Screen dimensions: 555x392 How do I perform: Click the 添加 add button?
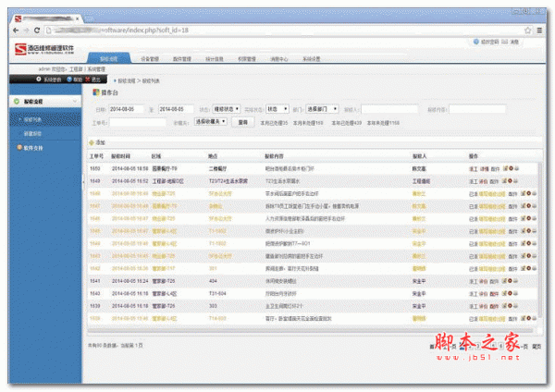97,142
